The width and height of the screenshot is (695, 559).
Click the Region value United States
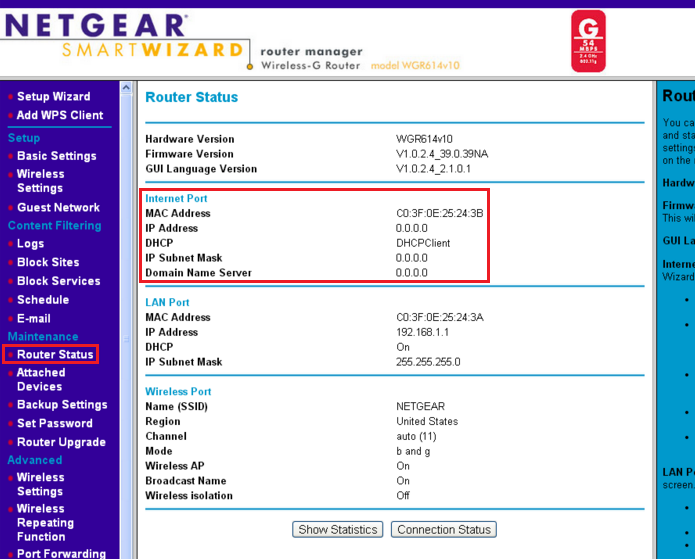427,421
